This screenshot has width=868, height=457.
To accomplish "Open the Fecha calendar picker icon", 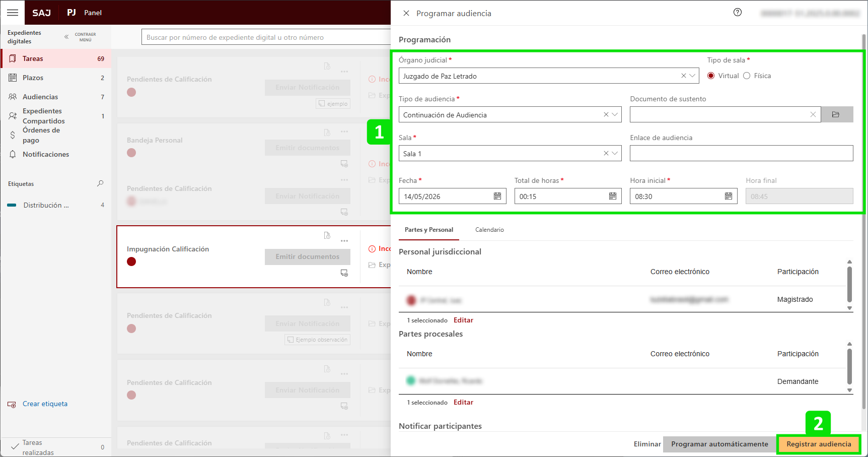I will [x=497, y=196].
